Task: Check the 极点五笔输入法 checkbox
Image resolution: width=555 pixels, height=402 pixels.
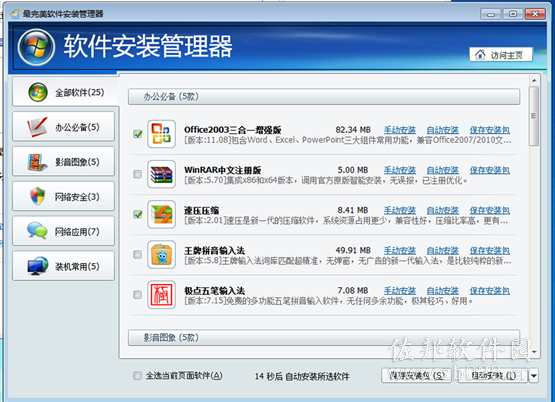Action: click(137, 295)
